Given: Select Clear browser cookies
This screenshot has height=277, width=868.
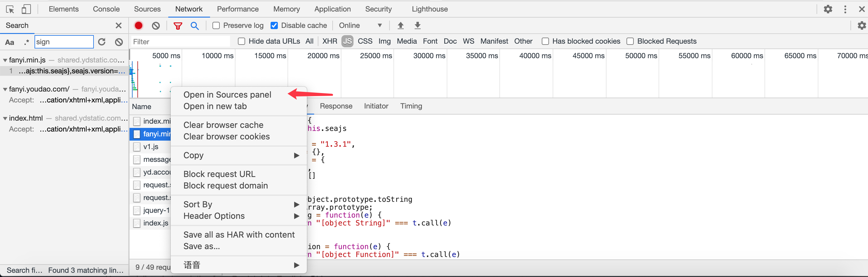Looking at the screenshot, I should [x=238, y=137].
